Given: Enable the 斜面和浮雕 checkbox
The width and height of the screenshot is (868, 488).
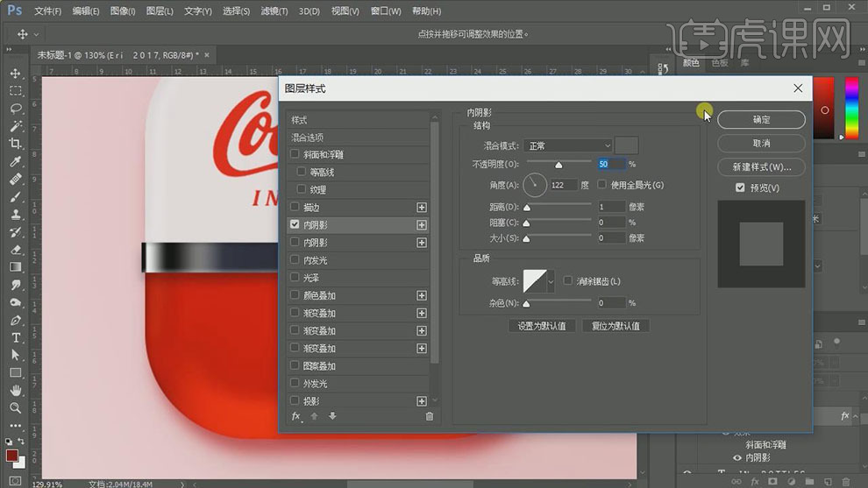Looking at the screenshot, I should click(295, 155).
